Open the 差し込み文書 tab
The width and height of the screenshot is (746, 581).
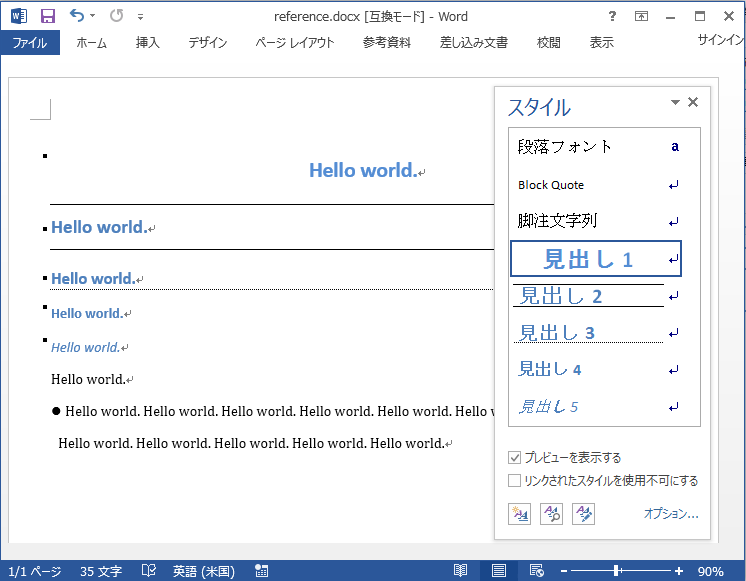point(474,43)
